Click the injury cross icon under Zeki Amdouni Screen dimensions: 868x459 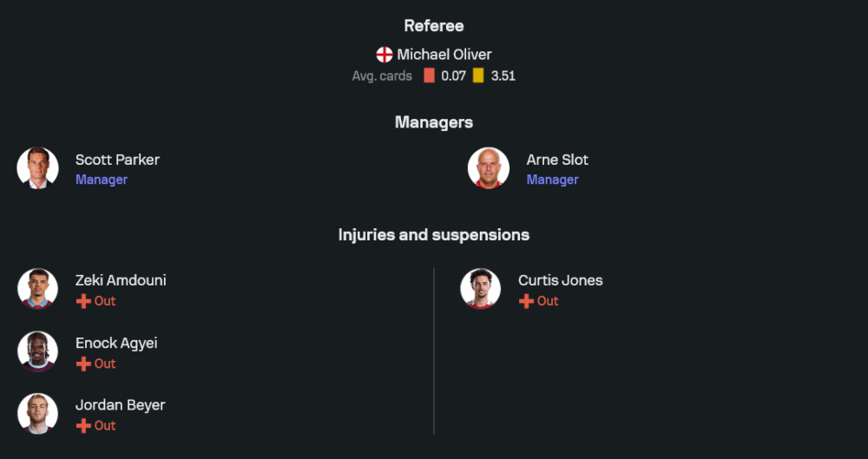[x=83, y=301]
